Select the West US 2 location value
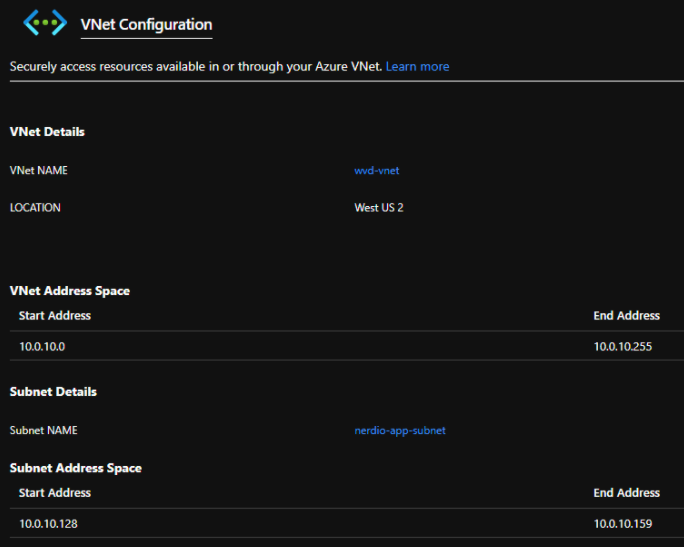 coord(379,208)
